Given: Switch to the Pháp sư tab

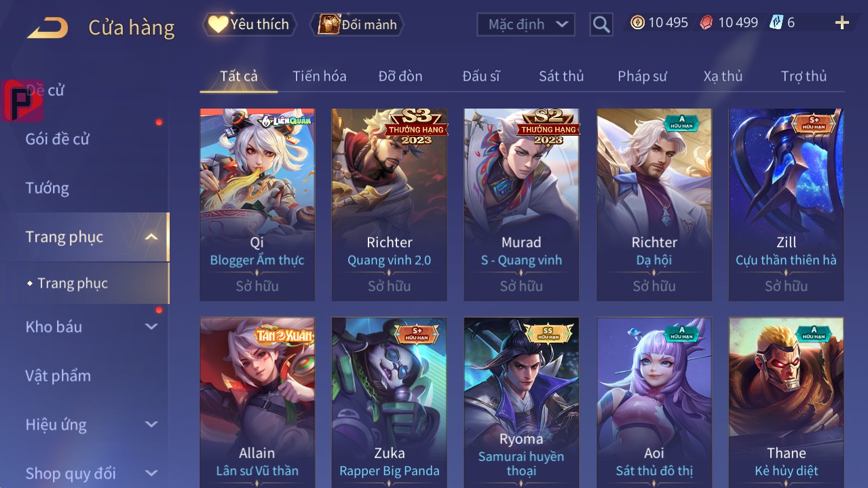Looking at the screenshot, I should coord(642,76).
